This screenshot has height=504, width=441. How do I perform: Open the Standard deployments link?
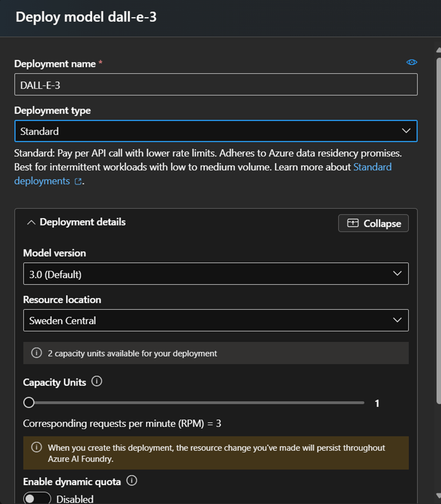coord(372,167)
